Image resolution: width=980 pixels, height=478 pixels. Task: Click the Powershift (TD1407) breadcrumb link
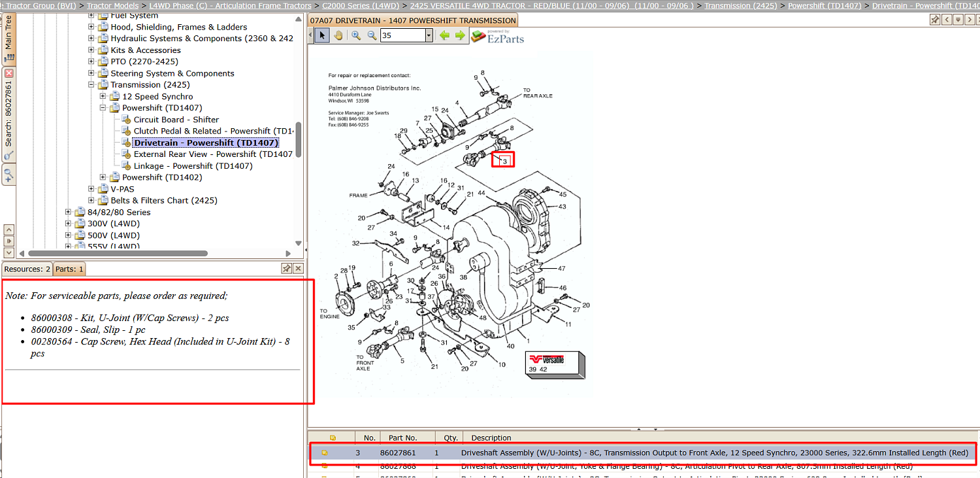pyautogui.click(x=825, y=6)
